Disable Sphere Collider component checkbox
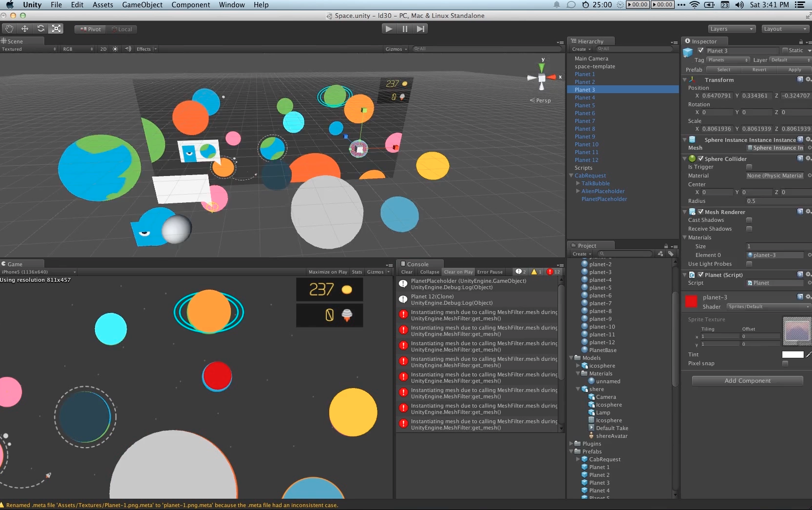The width and height of the screenshot is (812, 510). click(700, 158)
